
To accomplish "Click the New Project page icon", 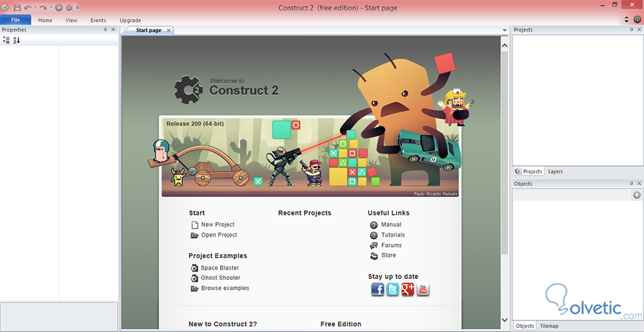I will [194, 225].
